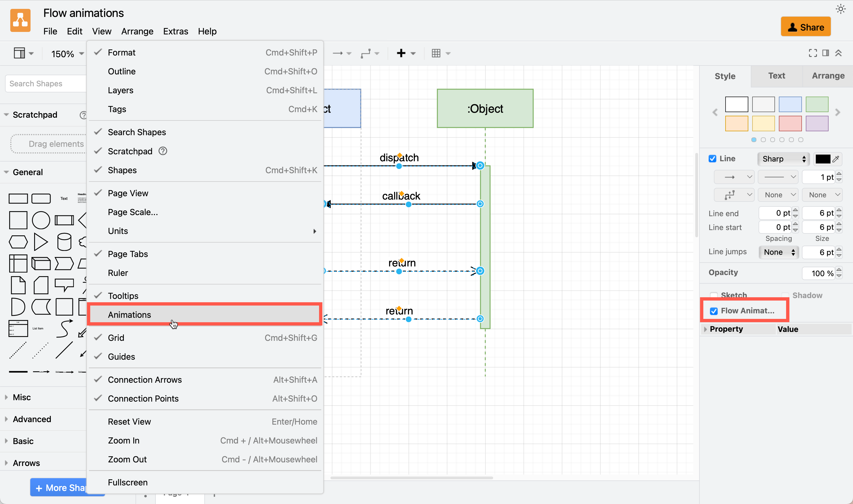Switch to the Arrange tab

(x=827, y=76)
